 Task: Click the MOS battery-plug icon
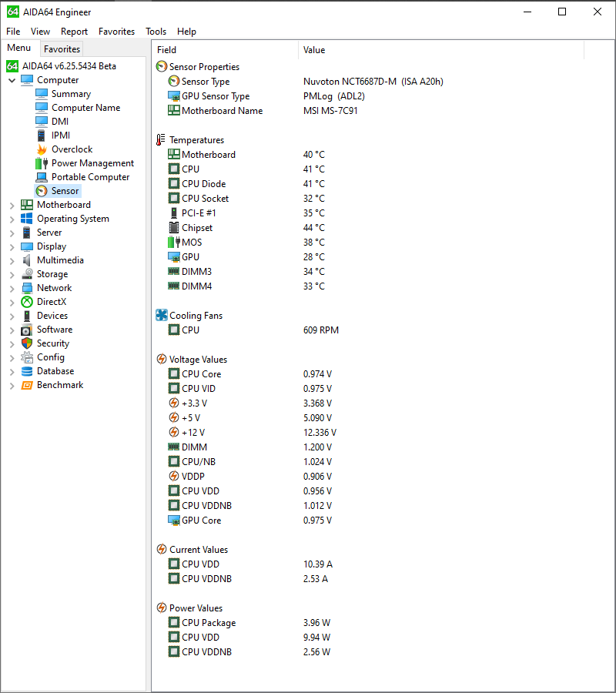coord(174,243)
